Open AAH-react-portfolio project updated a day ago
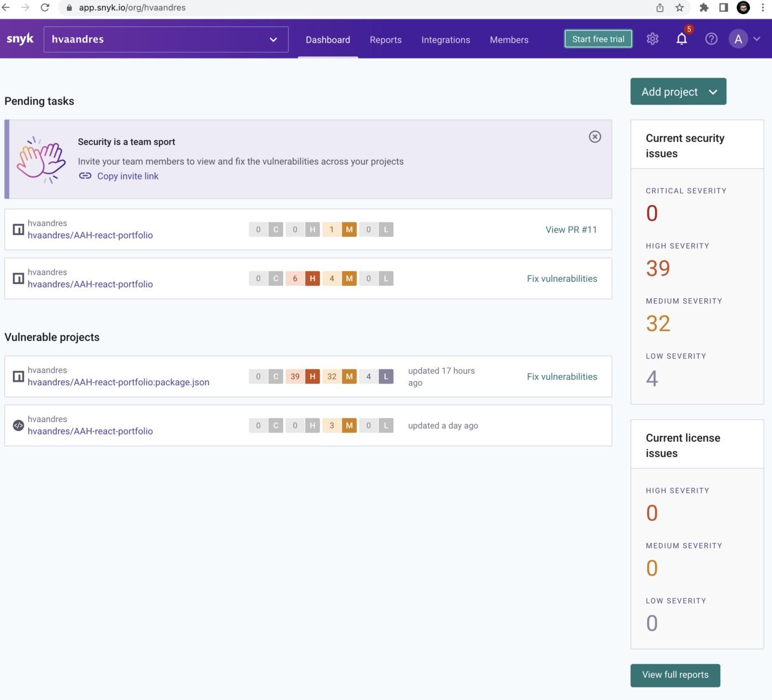The width and height of the screenshot is (772, 700). point(90,431)
